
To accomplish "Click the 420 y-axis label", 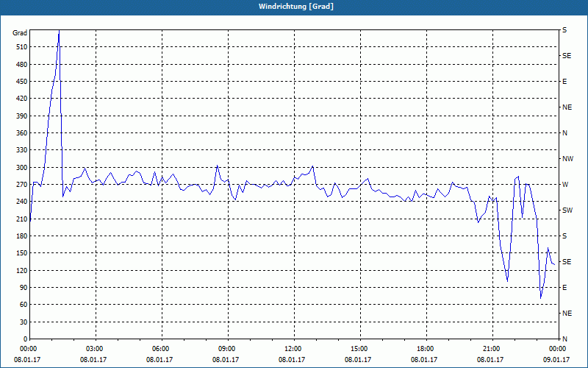I will tap(22, 99).
